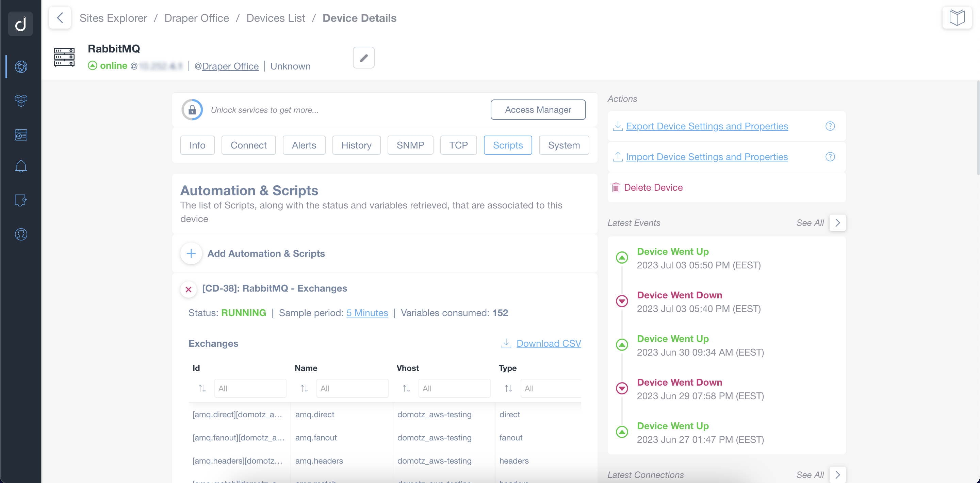Open the puzzle integrations icon in sidebar
This screenshot has width=980, height=483.
(21, 200)
